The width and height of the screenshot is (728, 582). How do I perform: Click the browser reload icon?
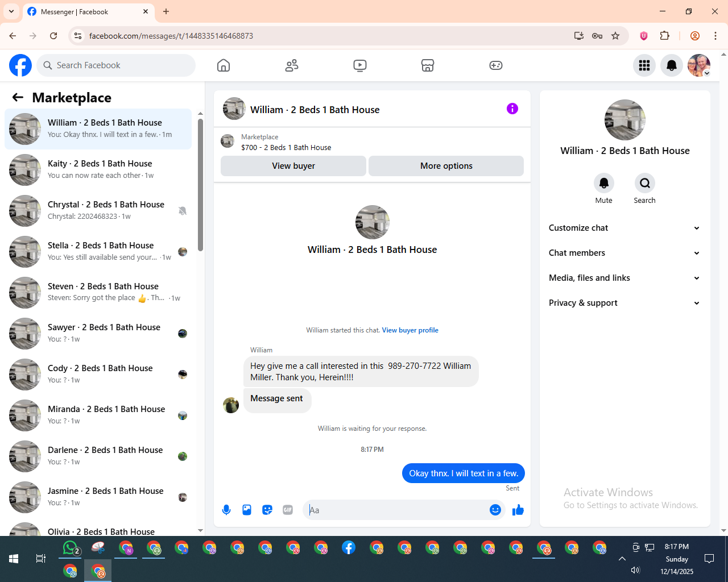pyautogui.click(x=53, y=36)
